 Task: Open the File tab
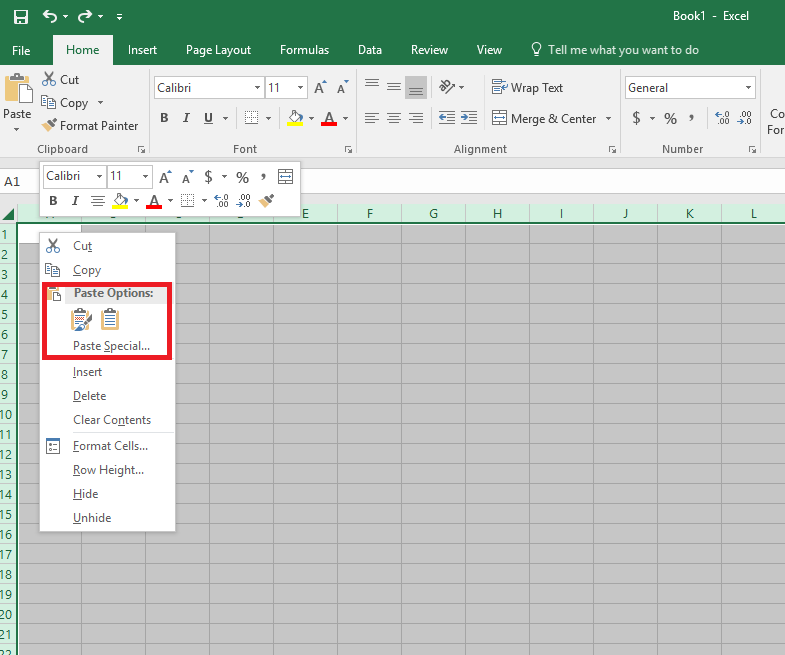[x=21, y=51]
